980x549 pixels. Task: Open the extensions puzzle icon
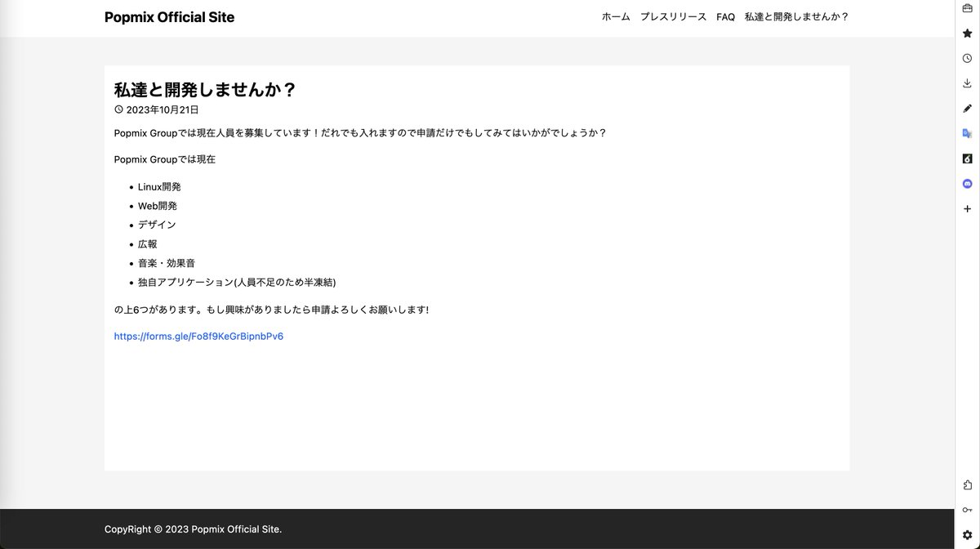(967, 485)
